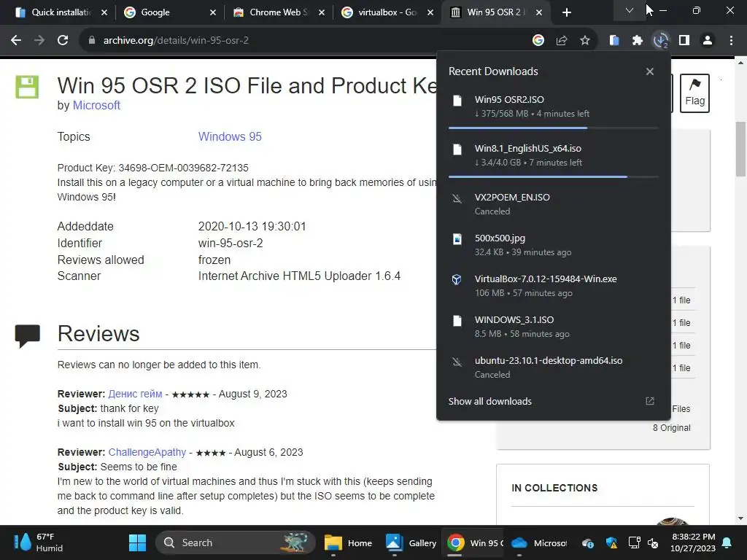Click the site lock icon in address bar
Viewport: 747px width, 560px height.
[92, 41]
